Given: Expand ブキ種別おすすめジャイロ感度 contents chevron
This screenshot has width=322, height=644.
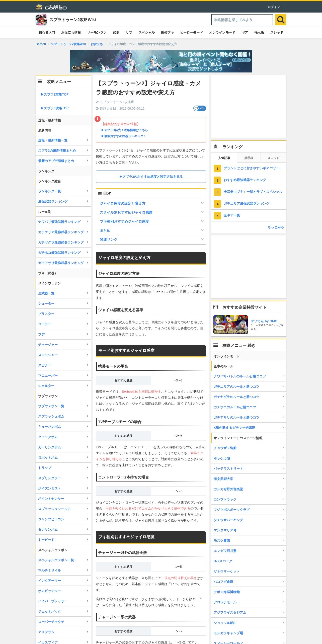Looking at the screenshot, I should point(202,221).
